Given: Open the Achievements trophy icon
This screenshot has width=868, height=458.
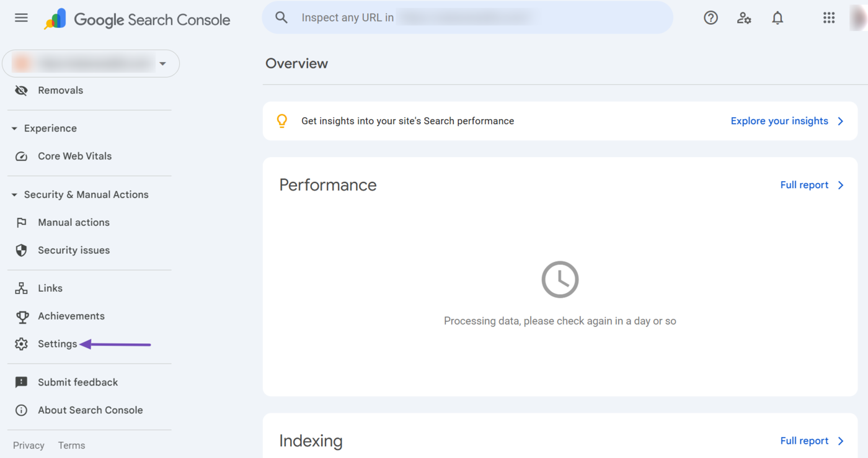Looking at the screenshot, I should coord(21,316).
